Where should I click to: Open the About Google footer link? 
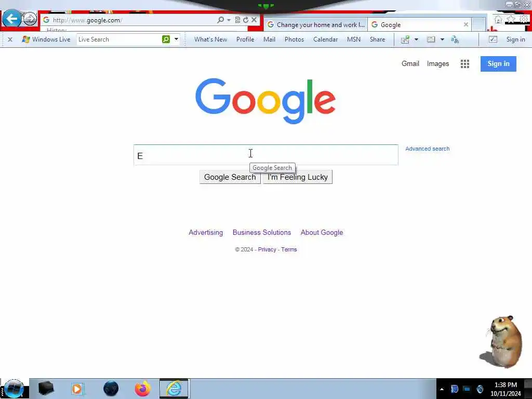pyautogui.click(x=322, y=232)
